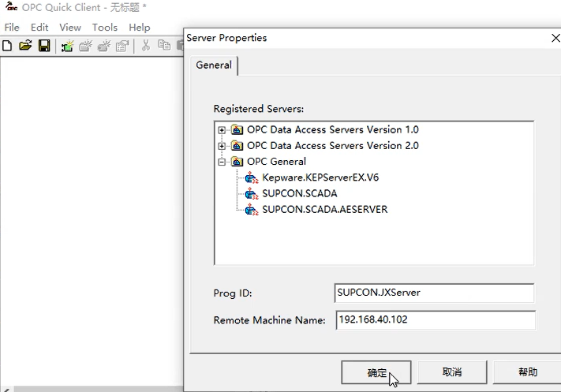The image size is (561, 392).
Task: Expand OPC Data Access Servers Version 2.0
Action: (222, 146)
